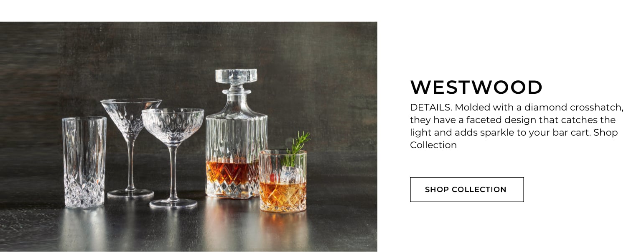644x252 pixels.
Task: Select the WESTWOOD heading
Action: 476,87
